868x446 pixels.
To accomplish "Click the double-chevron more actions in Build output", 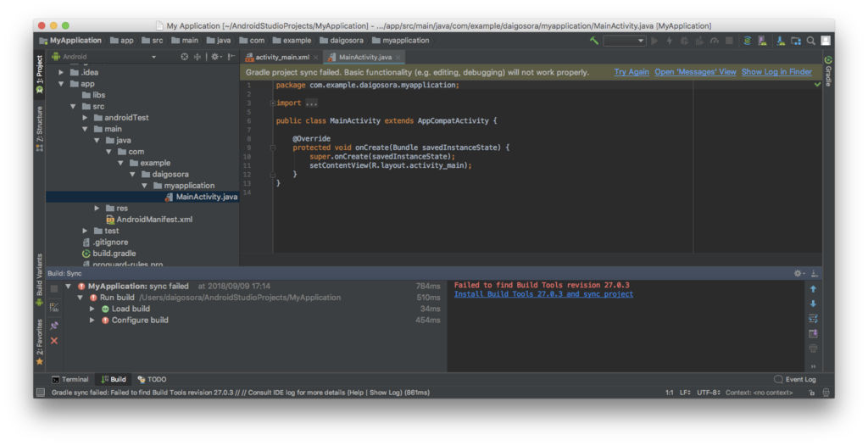I will [x=813, y=366].
